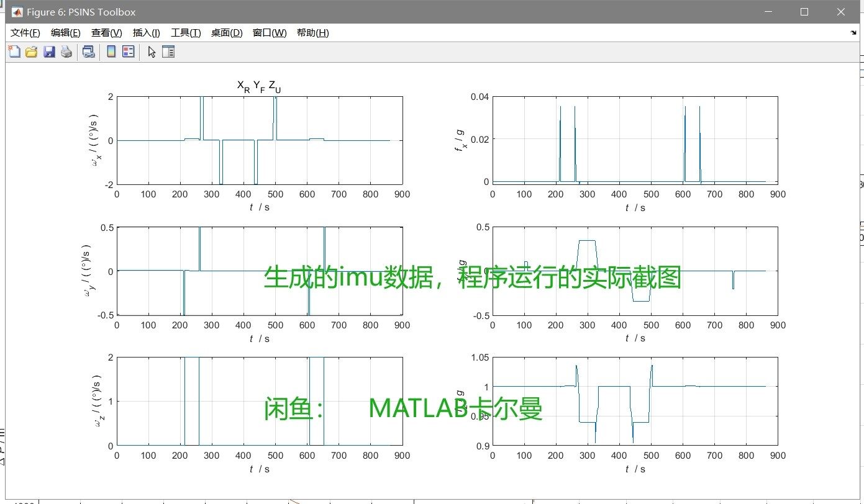Minimize the Figure 6 window

(x=770, y=12)
